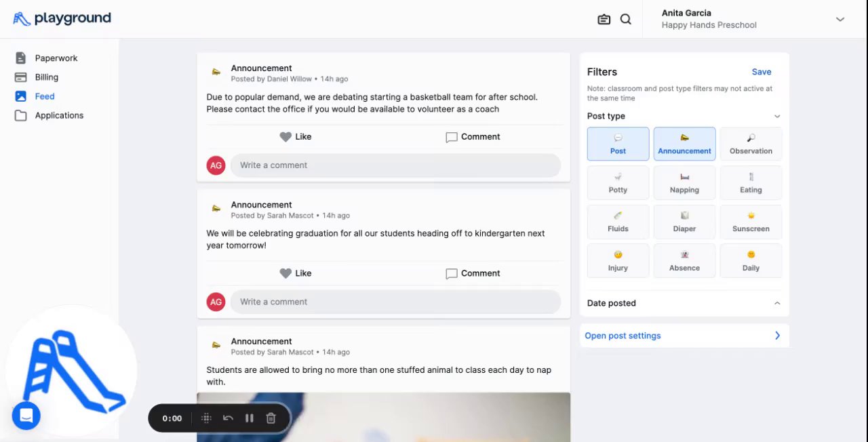Click megaphone icon on Daniel Willow's post
Image resolution: width=868 pixels, height=442 pixels.
click(216, 73)
